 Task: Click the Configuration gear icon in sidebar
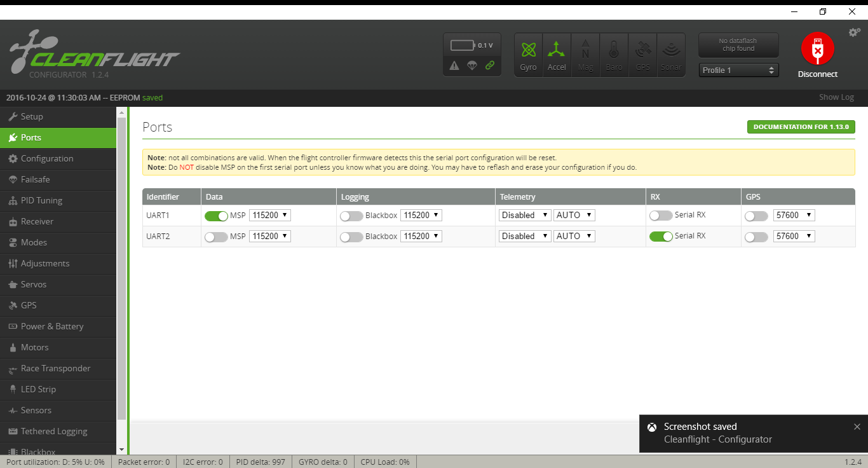[x=13, y=158]
